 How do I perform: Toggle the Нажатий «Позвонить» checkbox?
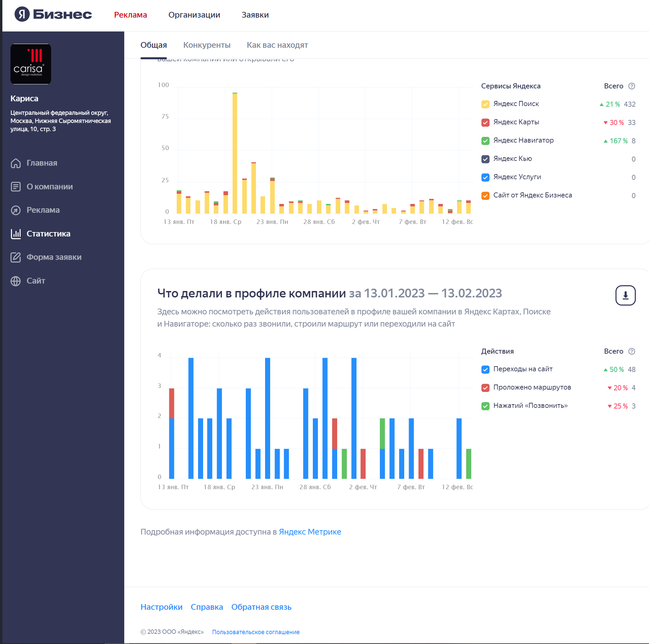click(485, 406)
